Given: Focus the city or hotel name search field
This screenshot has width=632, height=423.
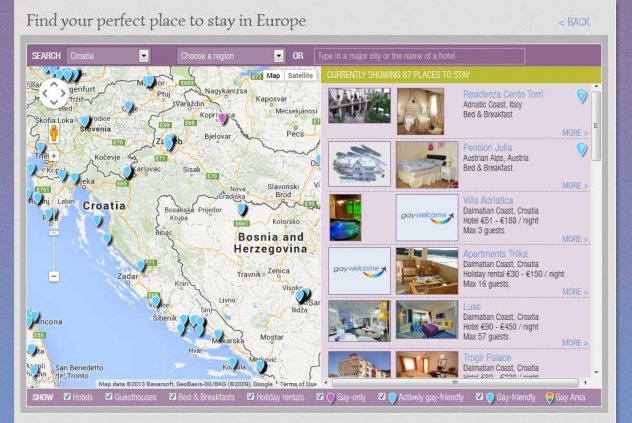Looking at the screenshot, I should (420, 56).
